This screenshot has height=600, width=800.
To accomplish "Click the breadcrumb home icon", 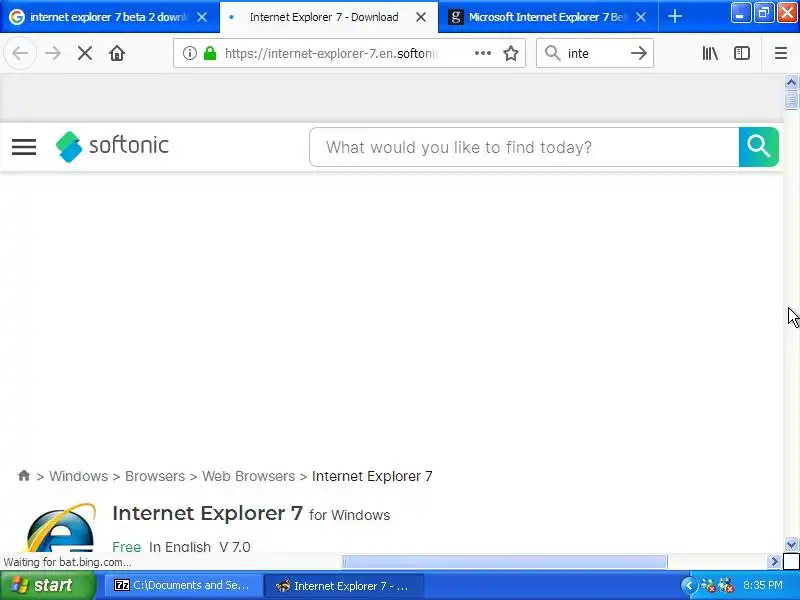I will pos(23,476).
